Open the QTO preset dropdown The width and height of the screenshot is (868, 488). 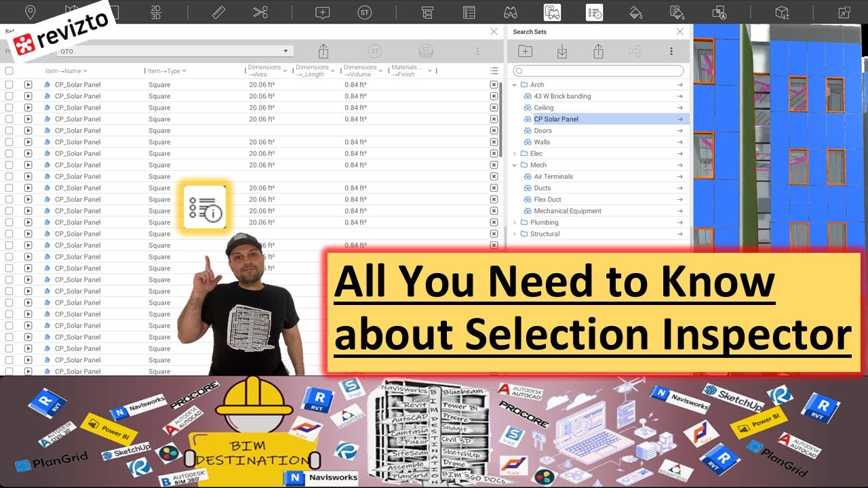click(175, 52)
